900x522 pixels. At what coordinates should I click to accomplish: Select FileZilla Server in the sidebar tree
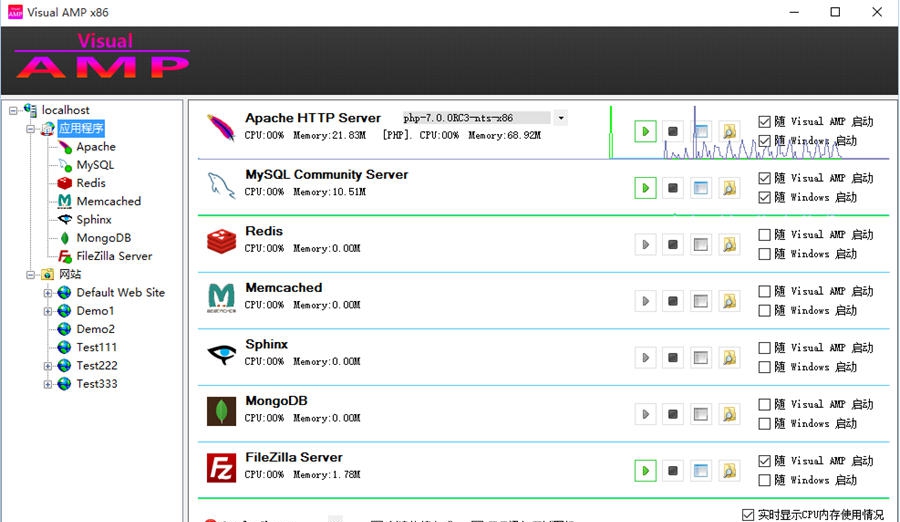click(114, 256)
